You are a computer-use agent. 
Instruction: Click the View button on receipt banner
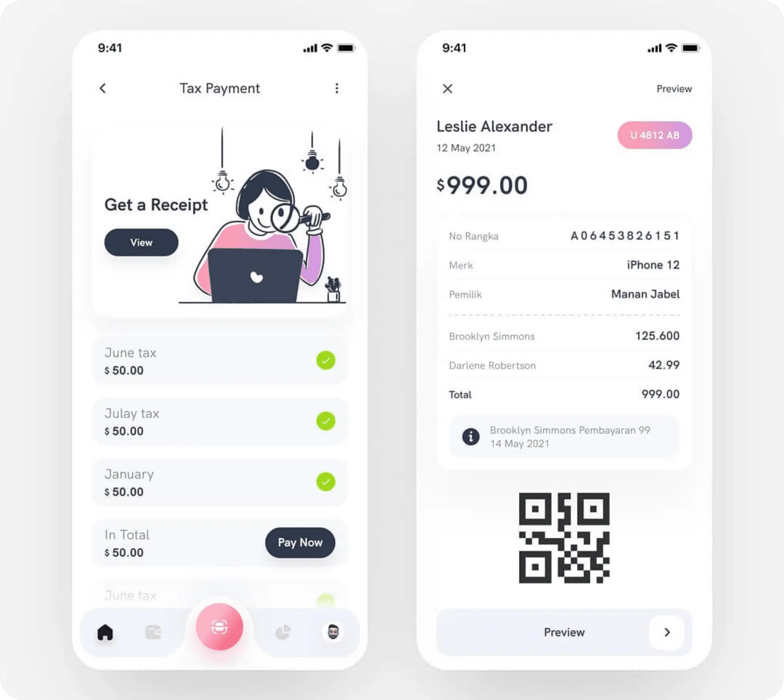tap(141, 242)
